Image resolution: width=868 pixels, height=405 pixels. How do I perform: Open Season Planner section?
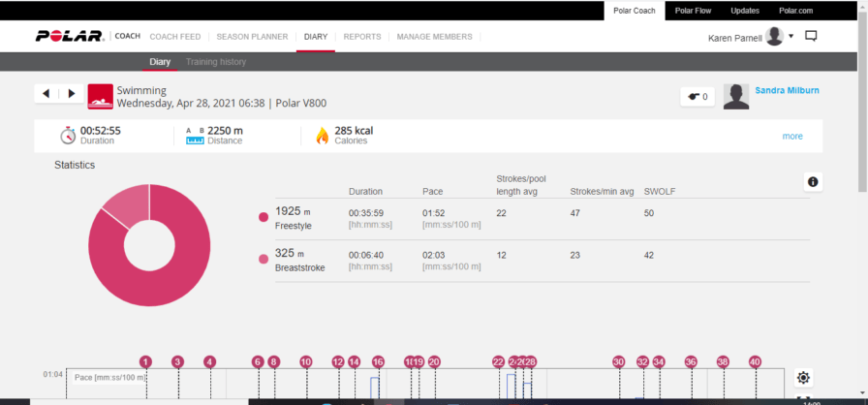click(252, 37)
